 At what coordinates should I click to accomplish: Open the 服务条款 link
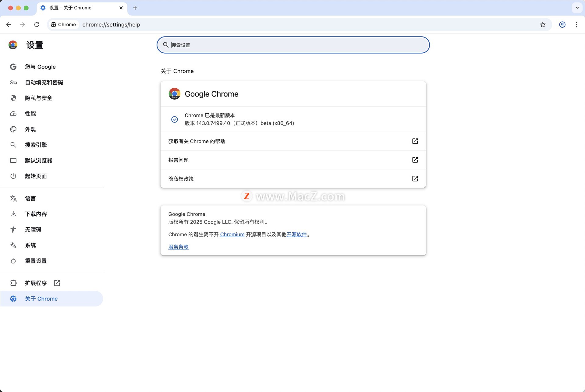point(178,247)
